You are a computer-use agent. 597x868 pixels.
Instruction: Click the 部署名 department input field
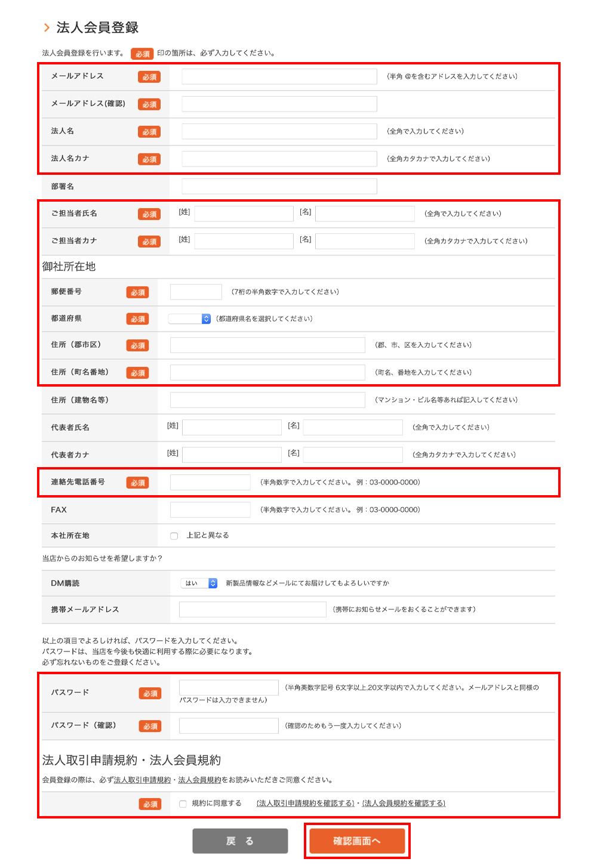279,186
